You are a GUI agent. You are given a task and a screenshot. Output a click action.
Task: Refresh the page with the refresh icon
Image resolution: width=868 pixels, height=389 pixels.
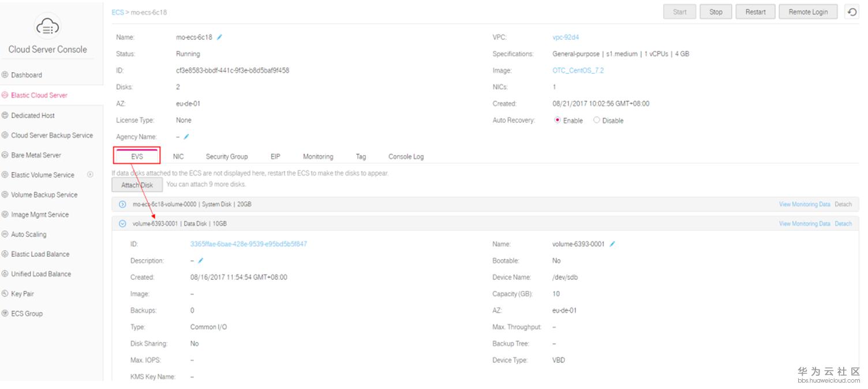tap(852, 12)
